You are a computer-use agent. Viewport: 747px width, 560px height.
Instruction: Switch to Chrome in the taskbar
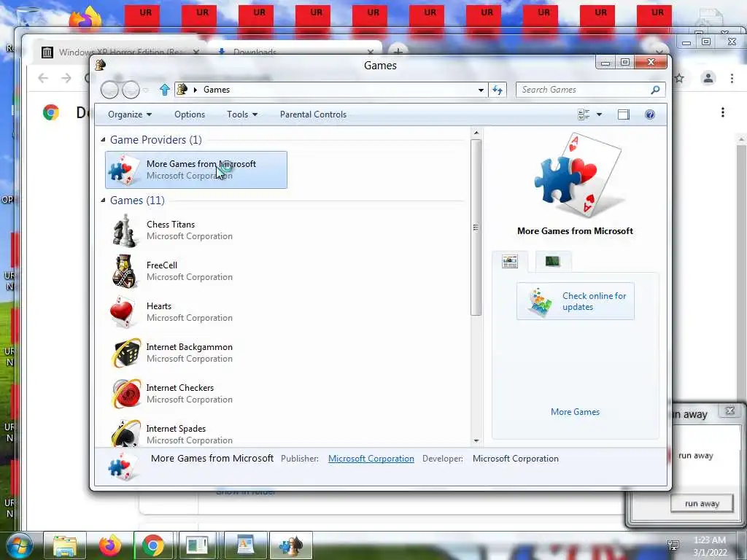(x=153, y=545)
